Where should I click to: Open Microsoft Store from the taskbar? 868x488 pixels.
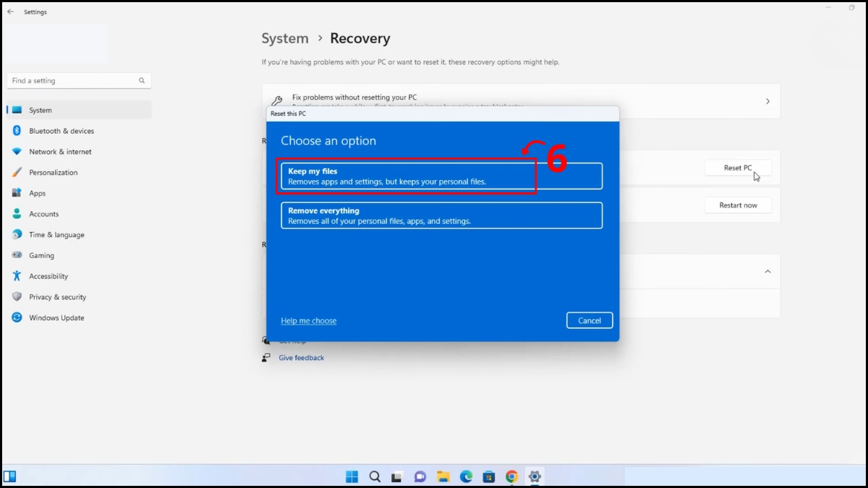click(x=488, y=476)
